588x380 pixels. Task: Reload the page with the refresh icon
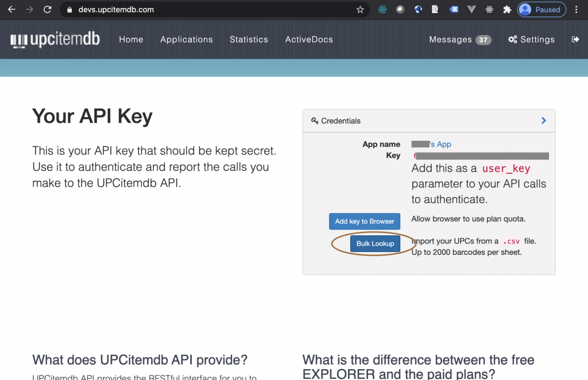[x=47, y=9]
